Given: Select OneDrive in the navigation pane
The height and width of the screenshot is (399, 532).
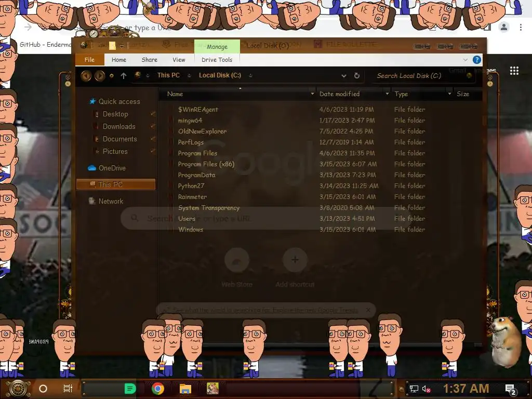Looking at the screenshot, I should click(x=112, y=168).
